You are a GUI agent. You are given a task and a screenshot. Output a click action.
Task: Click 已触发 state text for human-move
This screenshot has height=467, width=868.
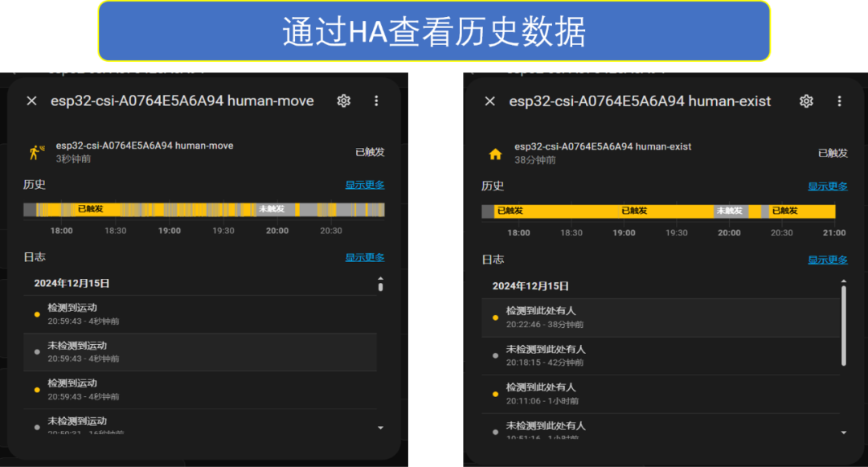(x=370, y=152)
